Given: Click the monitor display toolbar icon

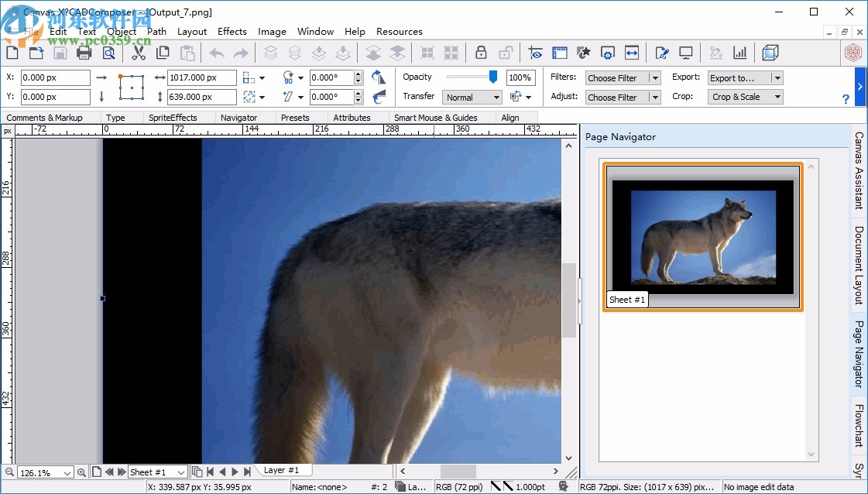Looking at the screenshot, I should 686,53.
